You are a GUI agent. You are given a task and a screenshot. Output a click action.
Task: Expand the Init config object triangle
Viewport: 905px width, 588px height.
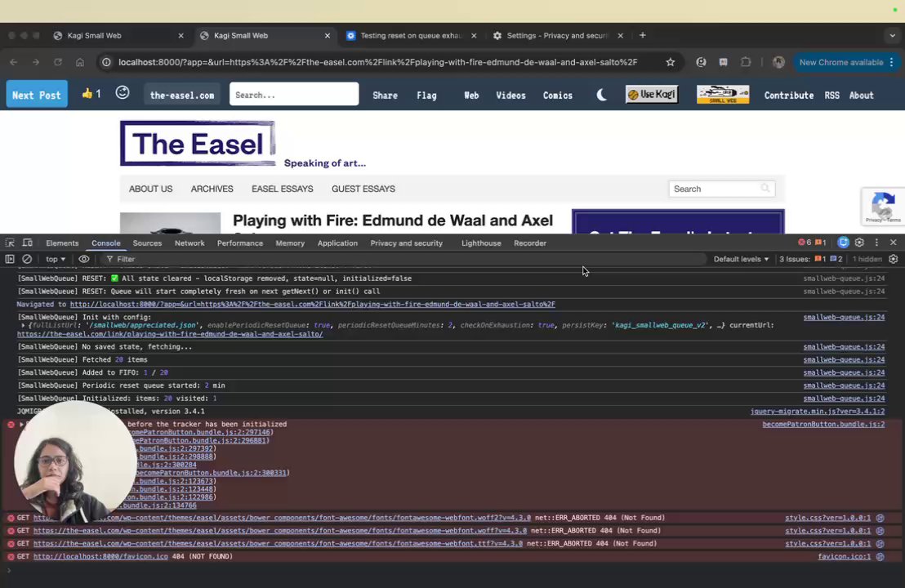[x=23, y=326]
